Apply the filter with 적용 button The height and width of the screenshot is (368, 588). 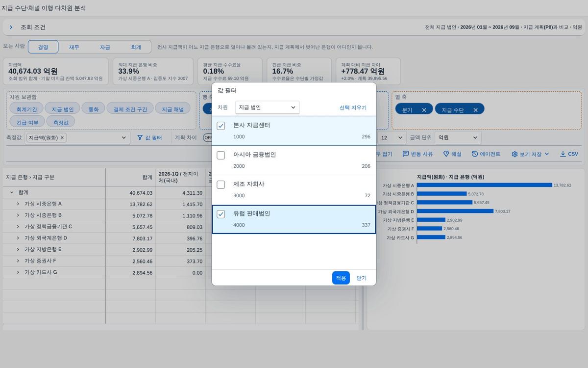click(341, 278)
